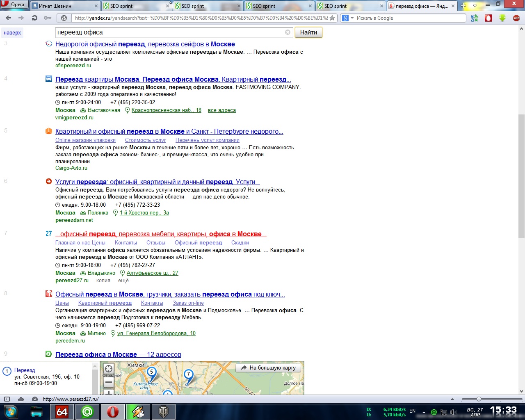Click ул. Генерала Белобородова, 10 address
This screenshot has width=525, height=420.
(156, 333)
